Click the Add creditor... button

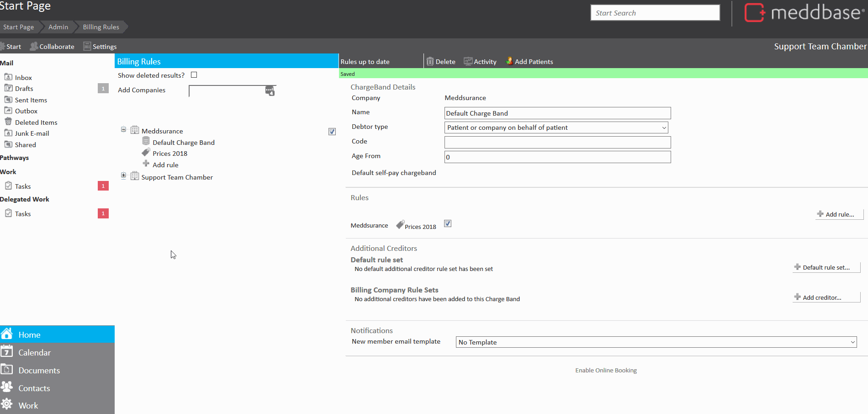coord(821,297)
